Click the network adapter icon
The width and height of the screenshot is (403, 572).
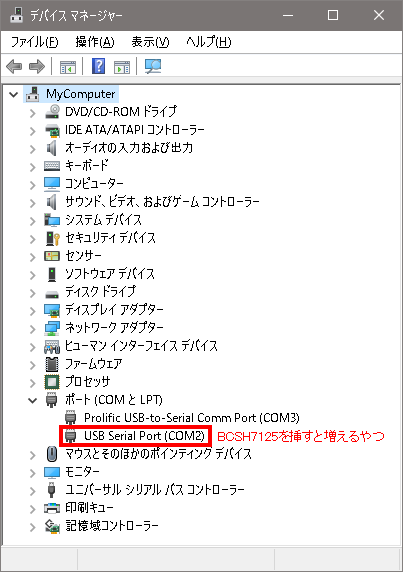coord(52,328)
